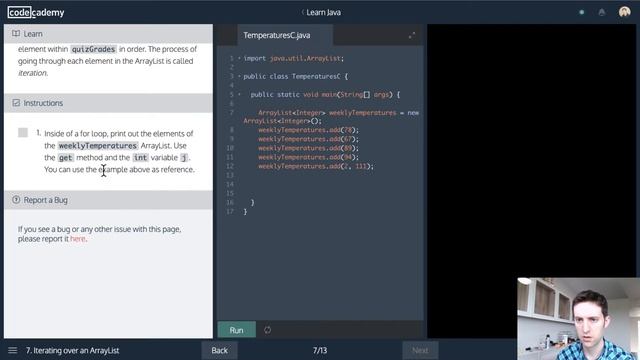This screenshot has width=640, height=360.
Task: Open the Learn book icon
Action: [x=16, y=33]
